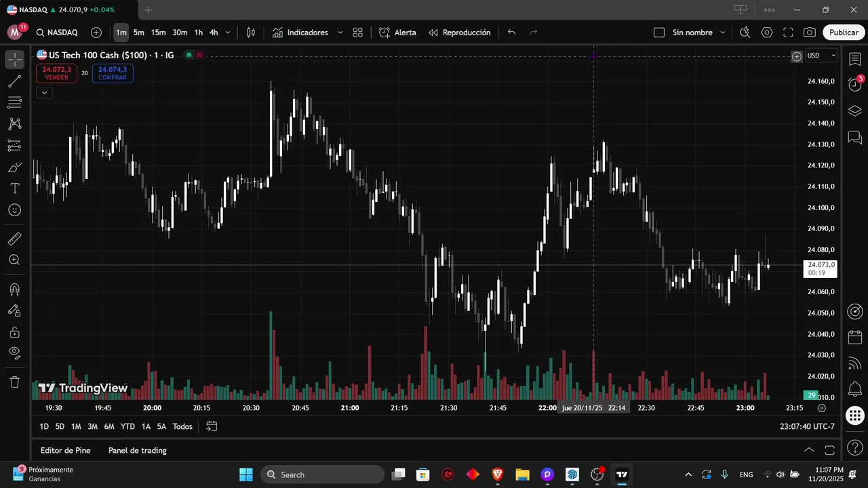The image size is (868, 488).
Task: Open the go to date calendar icon
Action: click(212, 426)
